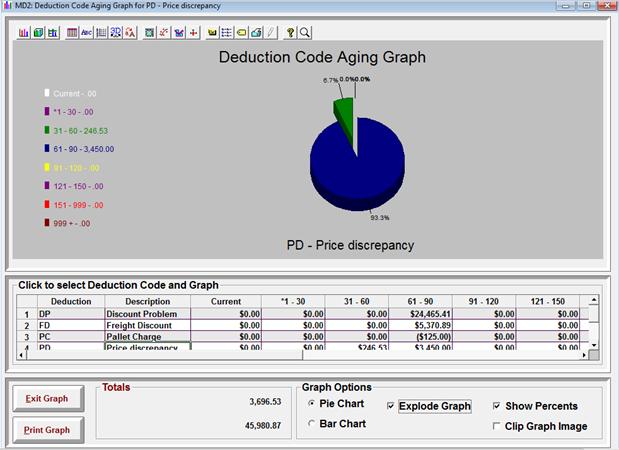Click the red 151 - 999 legend swatch

tap(47, 204)
